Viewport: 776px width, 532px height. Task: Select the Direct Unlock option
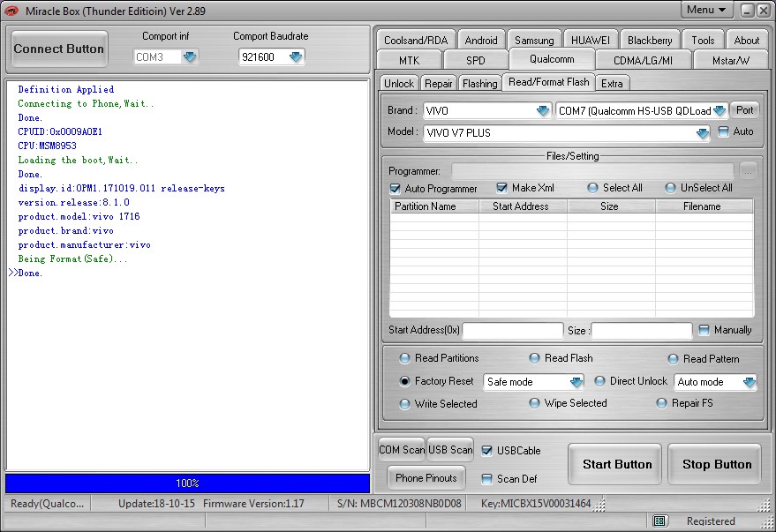(x=599, y=381)
